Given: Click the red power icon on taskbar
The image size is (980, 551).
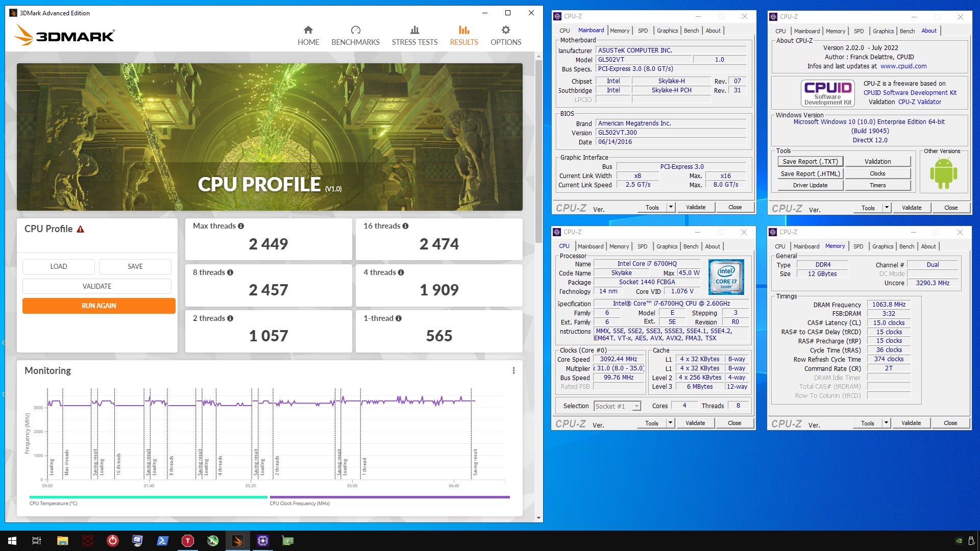Looking at the screenshot, I should click(x=112, y=541).
